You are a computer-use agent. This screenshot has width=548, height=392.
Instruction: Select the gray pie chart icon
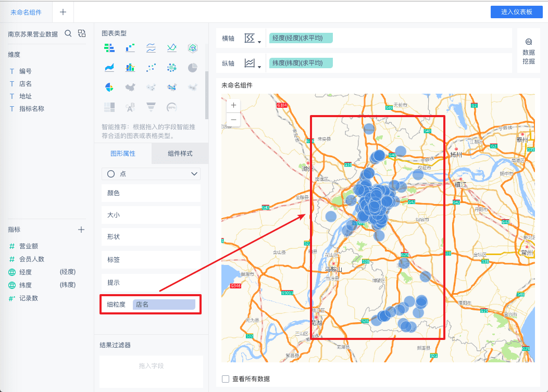pyautogui.click(x=193, y=68)
